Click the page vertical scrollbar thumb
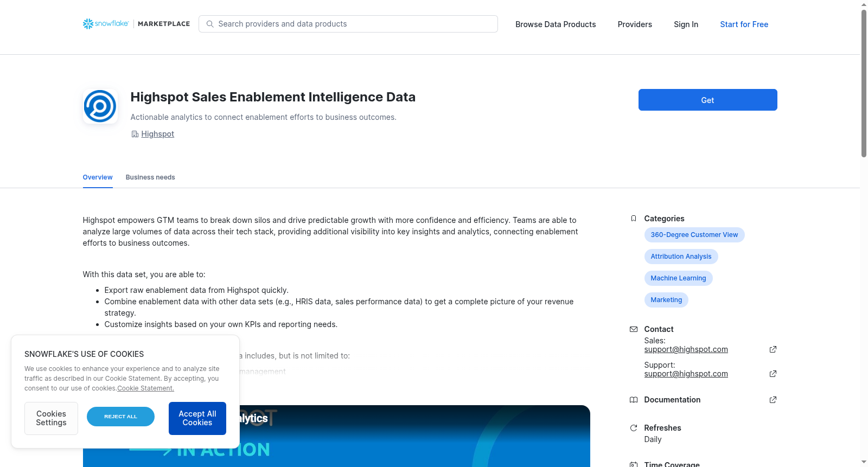 pyautogui.click(x=864, y=84)
